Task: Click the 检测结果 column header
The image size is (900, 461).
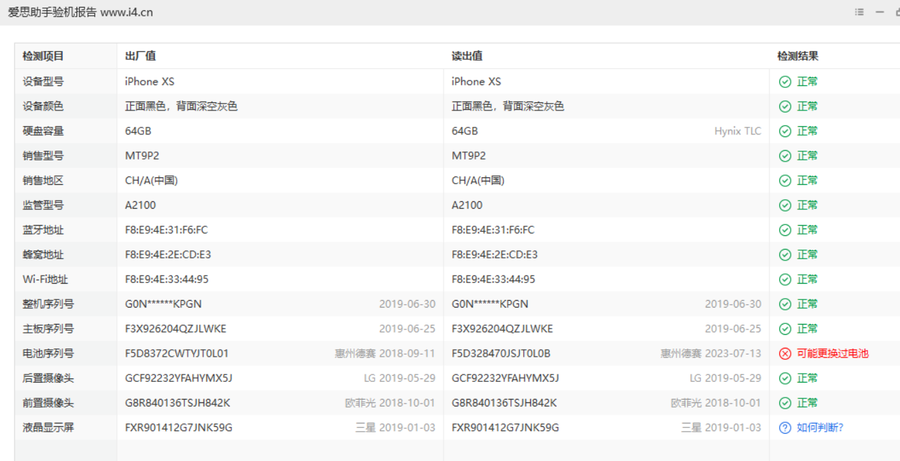Action: pyautogui.click(x=798, y=56)
